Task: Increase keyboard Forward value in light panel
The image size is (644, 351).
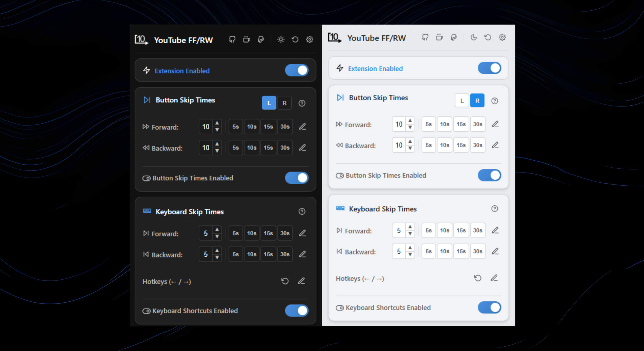Action: tap(410, 227)
